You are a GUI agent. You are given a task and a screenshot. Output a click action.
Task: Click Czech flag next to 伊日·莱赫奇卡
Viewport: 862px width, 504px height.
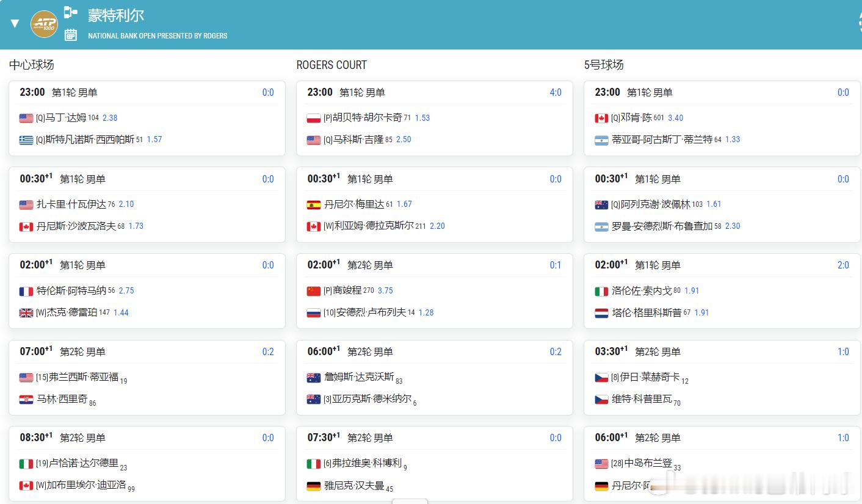pyautogui.click(x=602, y=378)
